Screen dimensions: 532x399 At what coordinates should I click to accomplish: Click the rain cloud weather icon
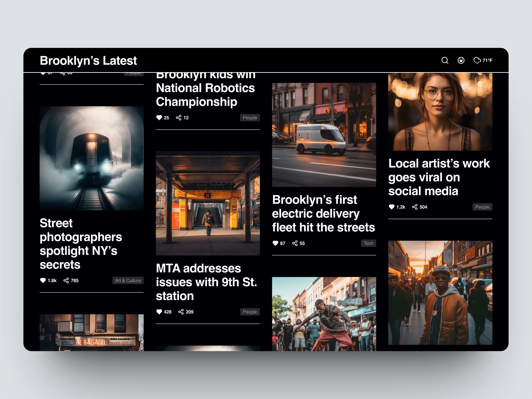tap(477, 60)
